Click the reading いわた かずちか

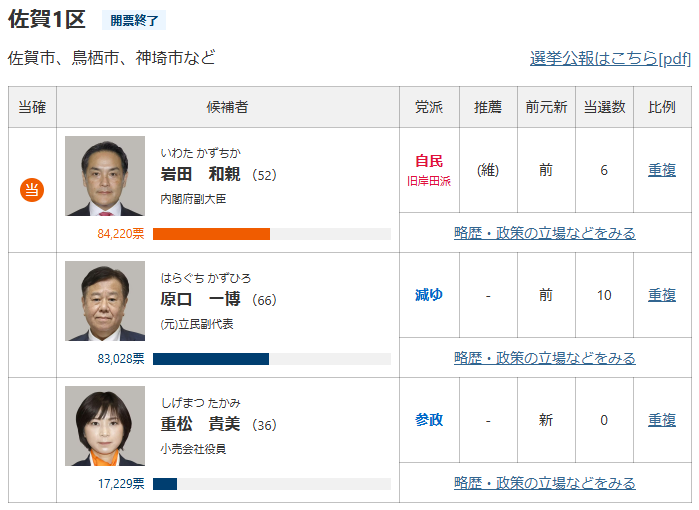point(201,153)
